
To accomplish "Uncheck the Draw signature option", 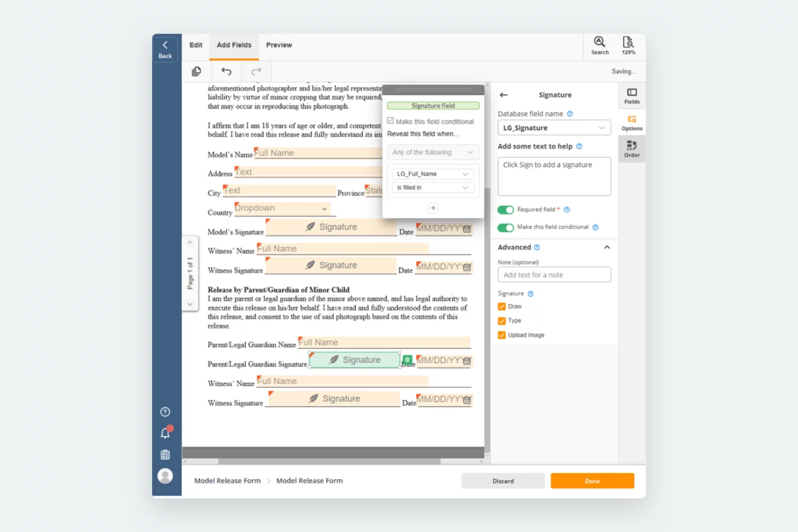I will pyautogui.click(x=502, y=306).
